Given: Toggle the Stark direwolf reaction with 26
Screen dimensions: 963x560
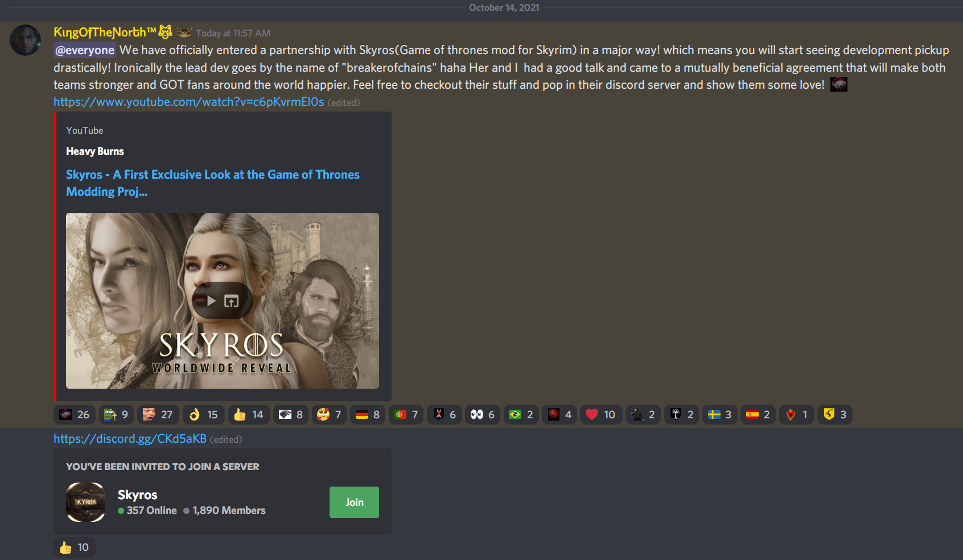Looking at the screenshot, I should point(75,414).
